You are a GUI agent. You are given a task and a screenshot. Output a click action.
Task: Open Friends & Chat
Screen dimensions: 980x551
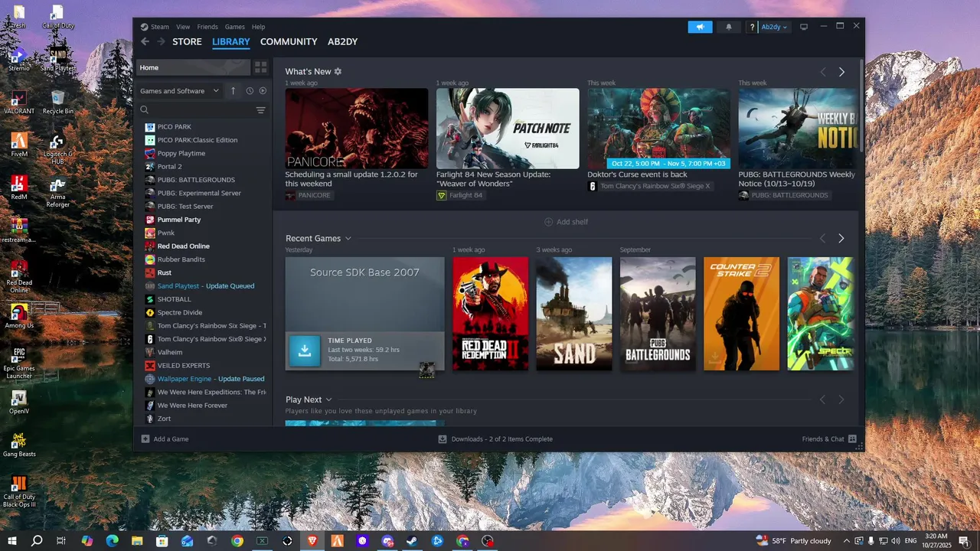[829, 439]
